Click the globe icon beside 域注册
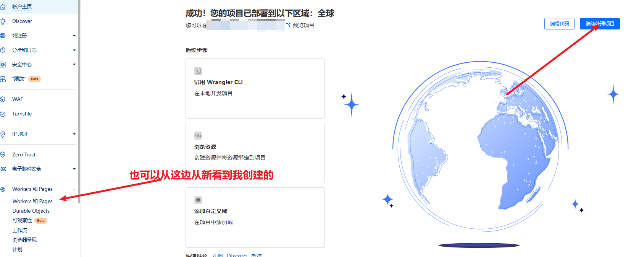644x257 pixels. (3, 36)
